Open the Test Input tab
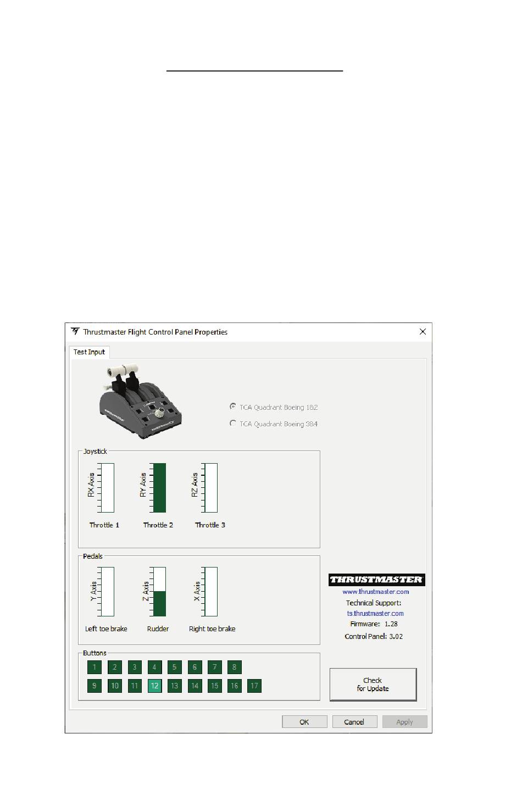The image size is (522, 812). (x=89, y=352)
